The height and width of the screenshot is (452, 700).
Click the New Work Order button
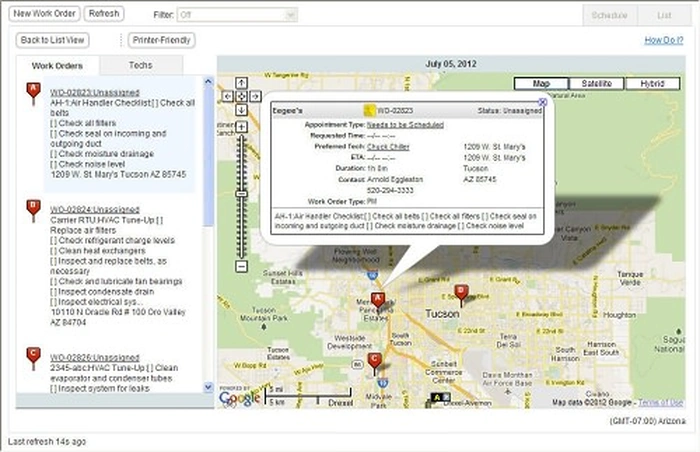tap(44, 13)
